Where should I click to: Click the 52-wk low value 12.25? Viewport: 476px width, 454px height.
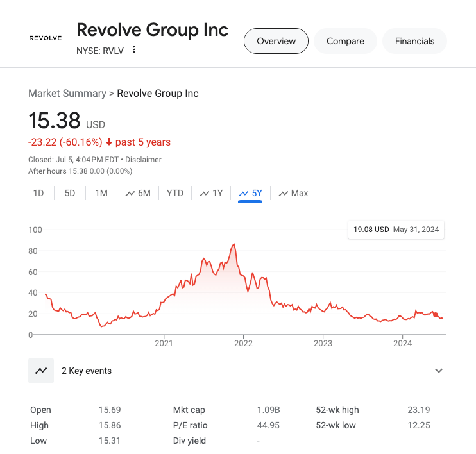(419, 425)
